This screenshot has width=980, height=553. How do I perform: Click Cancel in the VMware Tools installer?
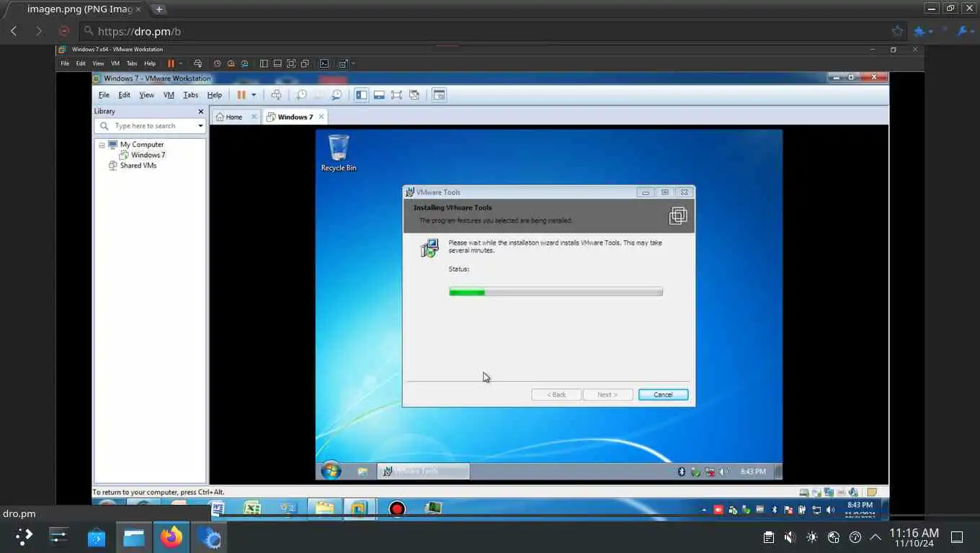[663, 395]
